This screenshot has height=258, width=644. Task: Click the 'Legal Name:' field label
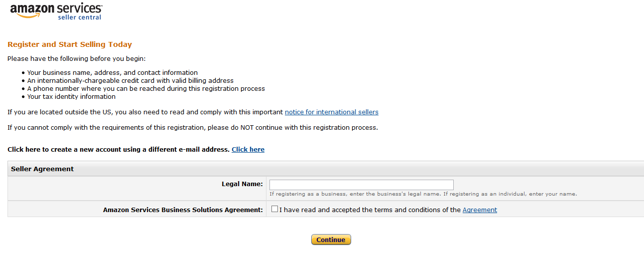pos(242,184)
